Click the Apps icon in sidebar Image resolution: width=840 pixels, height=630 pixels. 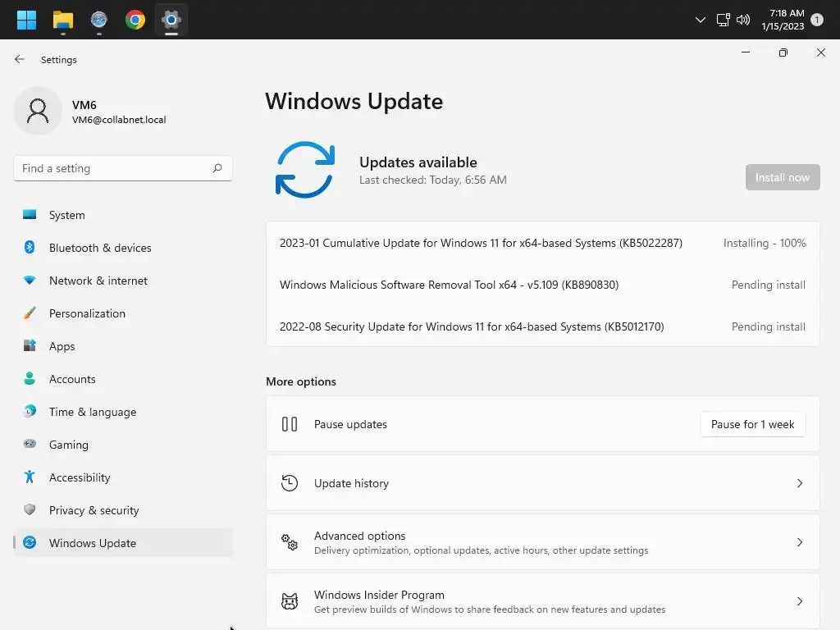click(x=30, y=345)
